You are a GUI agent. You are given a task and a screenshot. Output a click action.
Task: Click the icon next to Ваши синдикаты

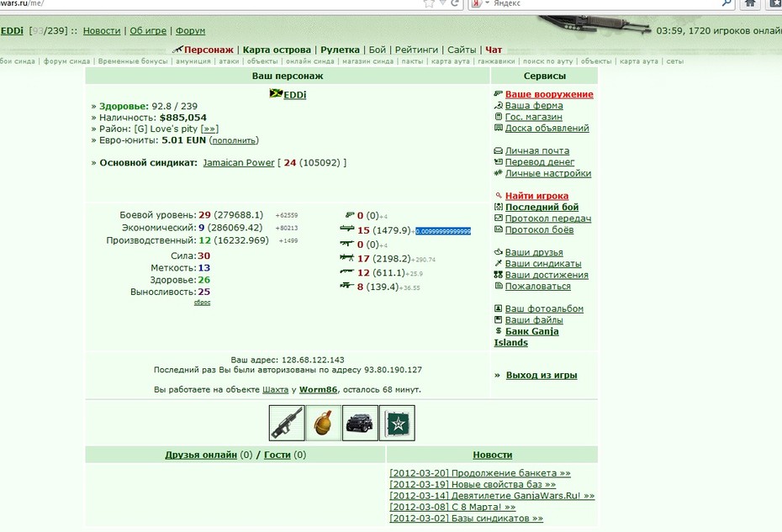(x=499, y=263)
